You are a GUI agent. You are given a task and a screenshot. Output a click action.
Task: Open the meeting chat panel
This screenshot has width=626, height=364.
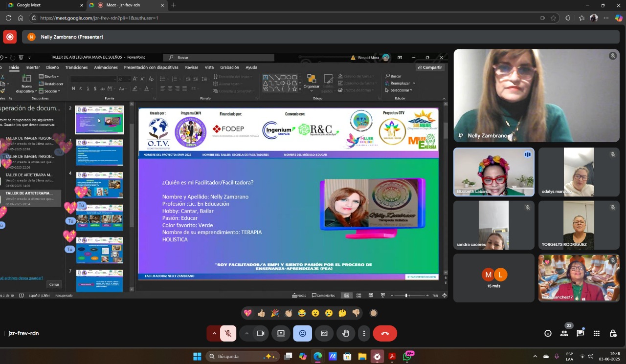coord(580,333)
